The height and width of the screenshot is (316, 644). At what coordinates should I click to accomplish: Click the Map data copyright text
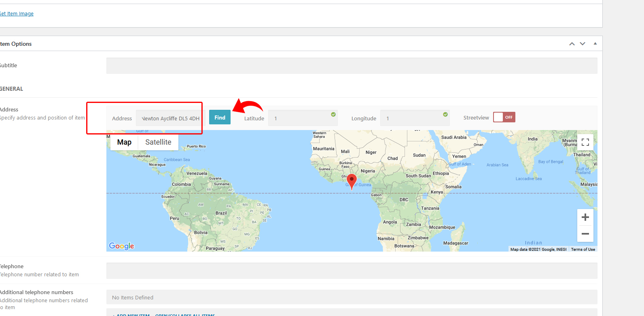click(538, 250)
